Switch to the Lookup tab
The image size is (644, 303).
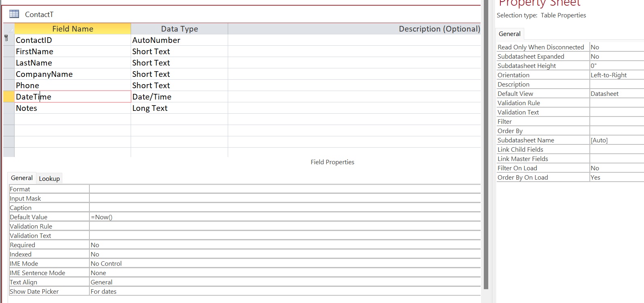point(49,178)
